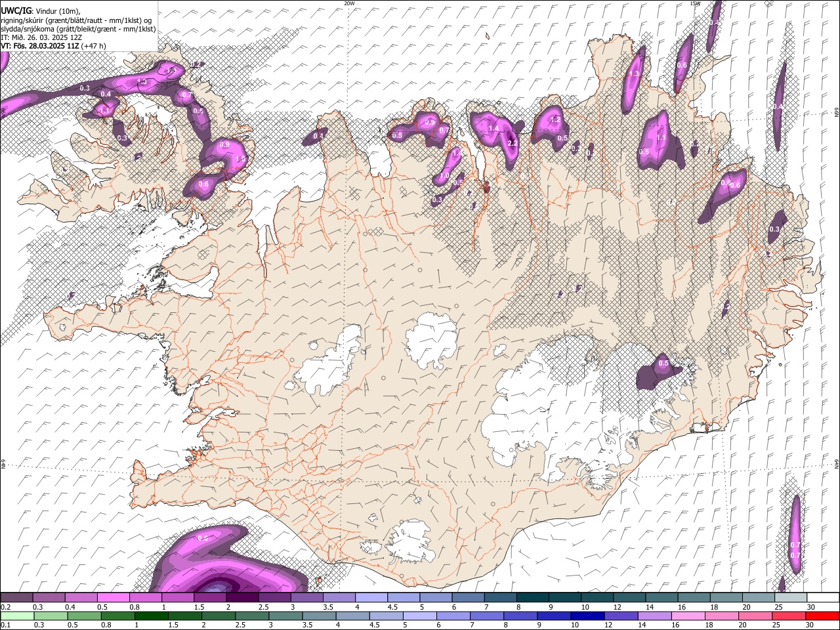
Task: Click the "2.2" snowfall value on the map
Action: (513, 143)
